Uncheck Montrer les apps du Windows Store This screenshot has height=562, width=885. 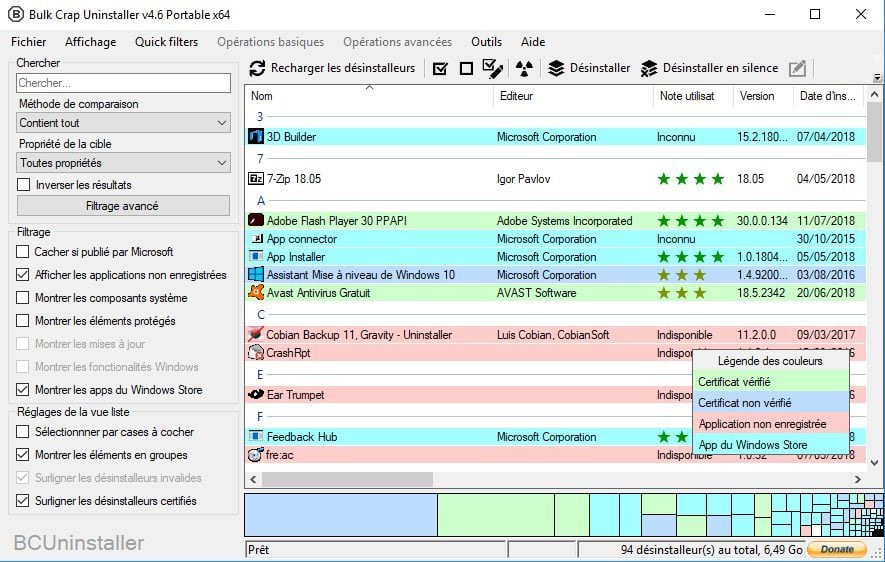[x=24, y=390]
